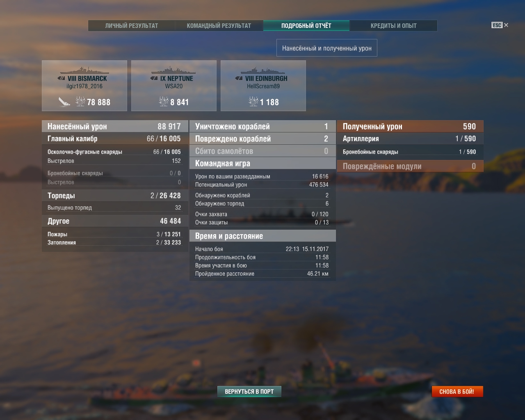
Task: Click the nation flag icon beside IX Neptune
Action: [154, 78]
